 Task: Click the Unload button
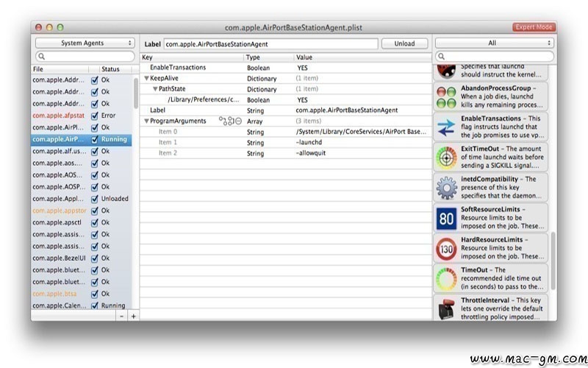(405, 43)
